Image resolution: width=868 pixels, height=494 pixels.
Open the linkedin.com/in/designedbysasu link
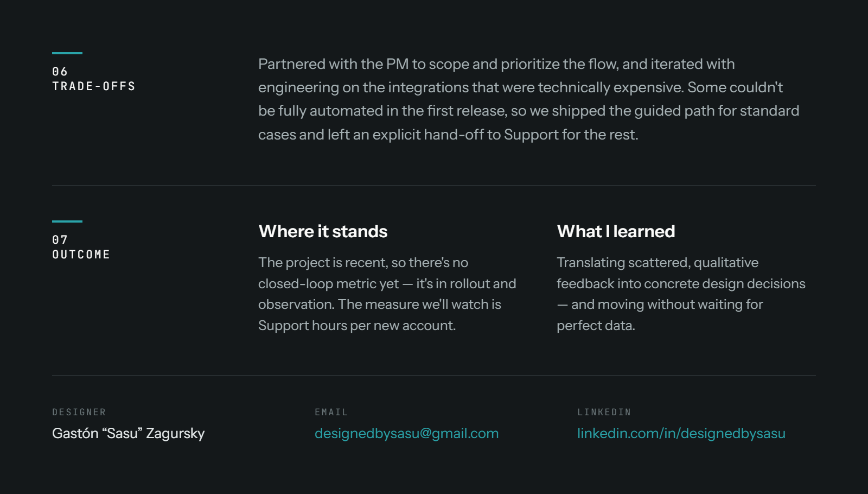coord(681,433)
